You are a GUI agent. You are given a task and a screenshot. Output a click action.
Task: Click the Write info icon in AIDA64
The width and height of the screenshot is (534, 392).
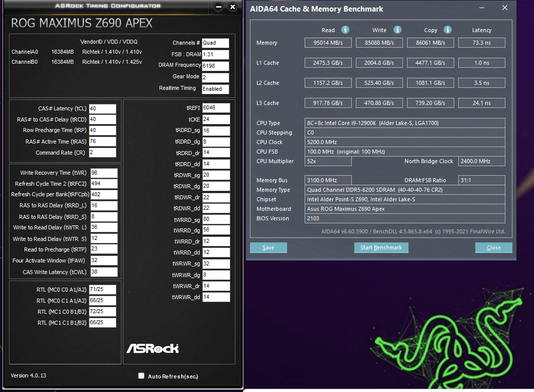[x=397, y=30]
